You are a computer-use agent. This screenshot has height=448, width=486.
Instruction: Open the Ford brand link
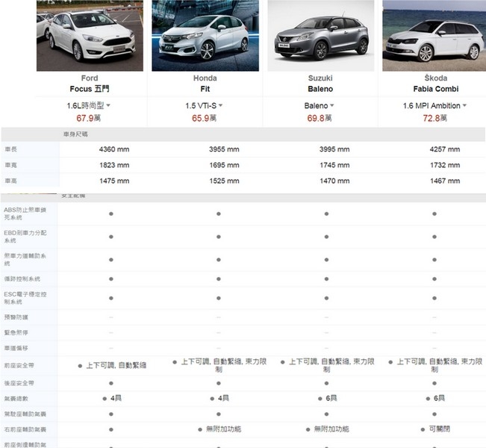point(90,78)
